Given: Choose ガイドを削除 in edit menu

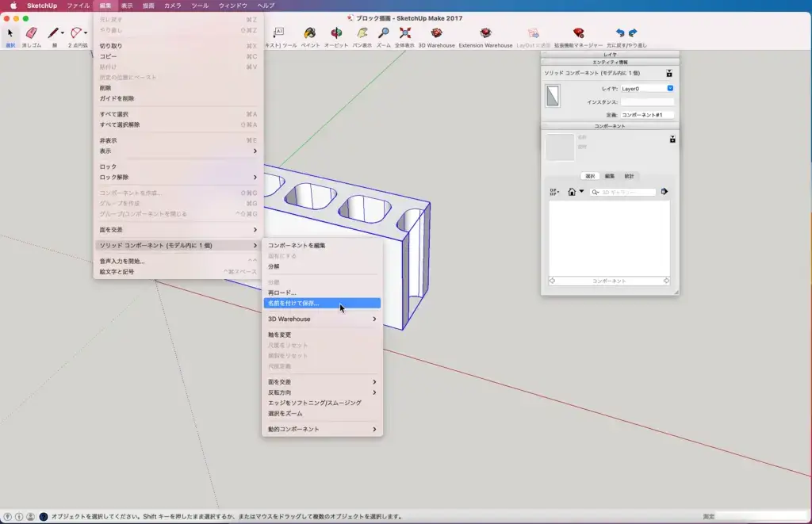Looking at the screenshot, I should point(178,98).
